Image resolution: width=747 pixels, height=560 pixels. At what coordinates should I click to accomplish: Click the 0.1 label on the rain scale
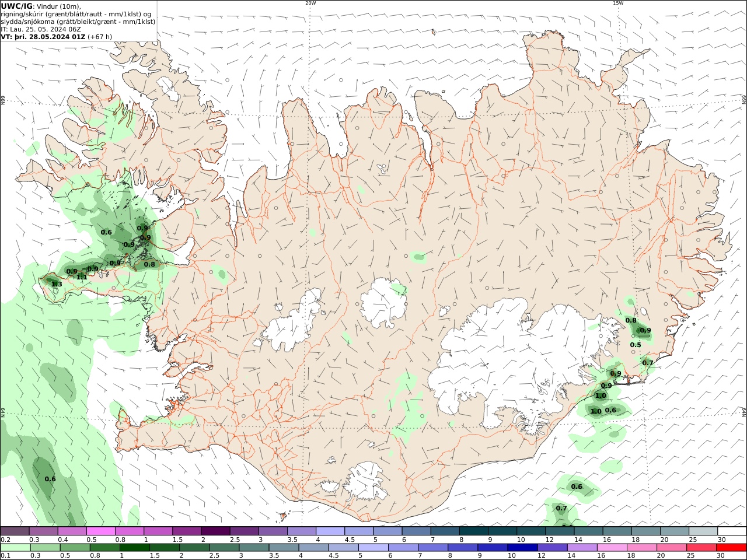coord(6,556)
